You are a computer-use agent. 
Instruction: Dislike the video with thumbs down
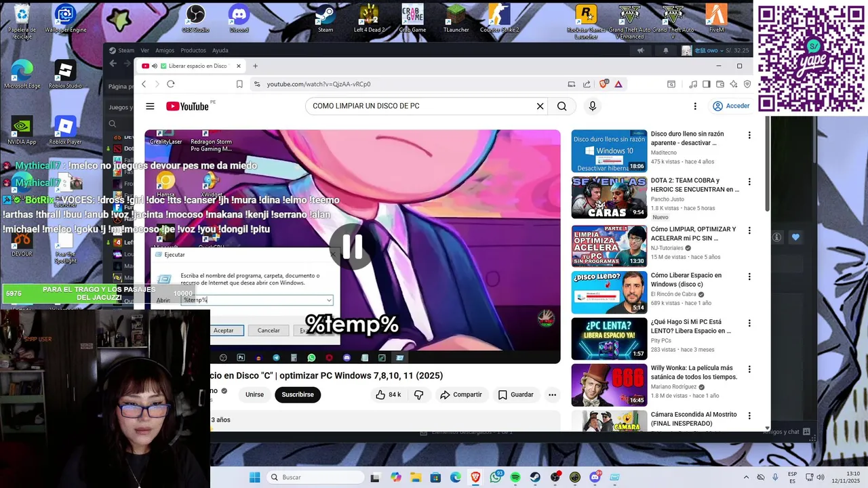pos(419,394)
